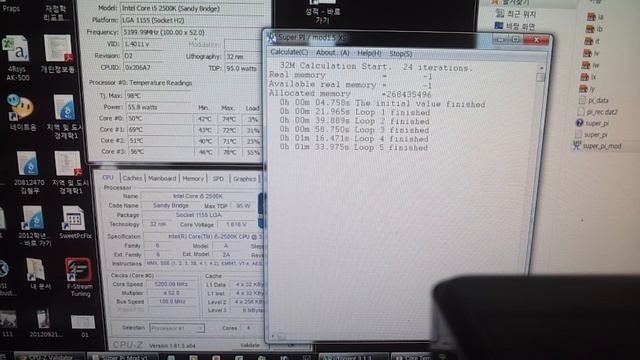Select the CPU tab in CPU-Z

pos(108,178)
